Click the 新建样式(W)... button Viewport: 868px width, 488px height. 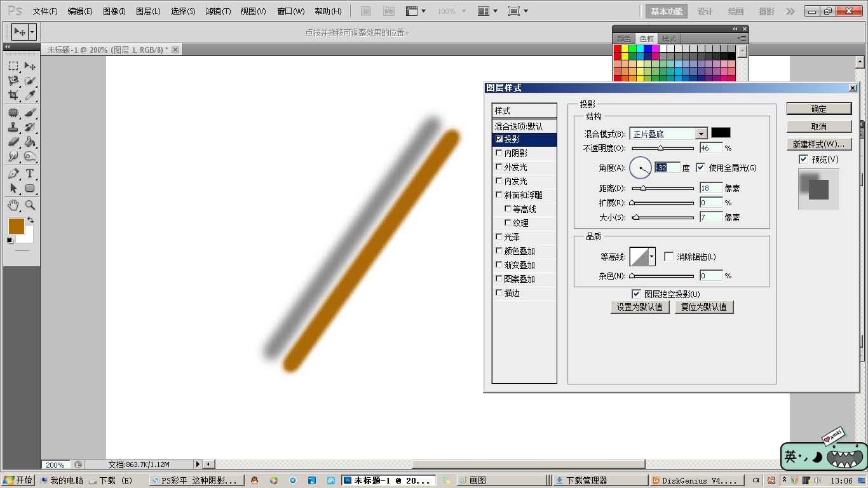click(x=818, y=144)
